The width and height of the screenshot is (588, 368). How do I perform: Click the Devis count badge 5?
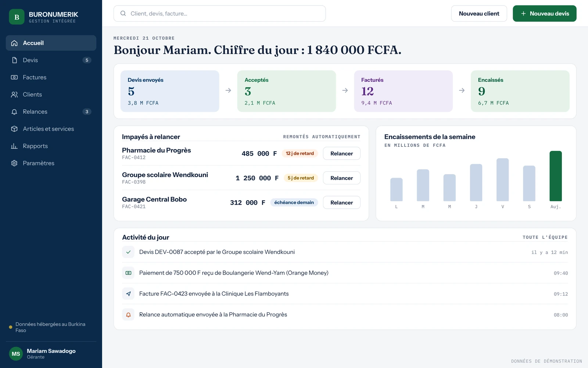(x=87, y=60)
